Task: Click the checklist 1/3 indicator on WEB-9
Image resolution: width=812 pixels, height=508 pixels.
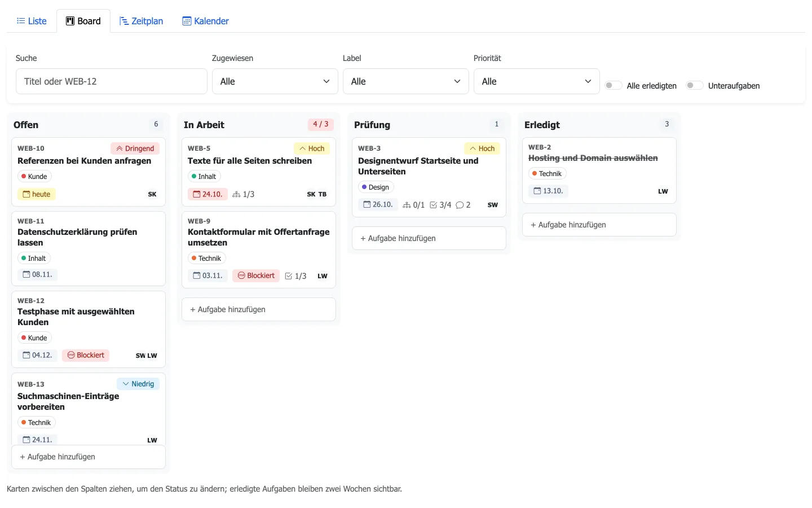Action: coord(296,276)
